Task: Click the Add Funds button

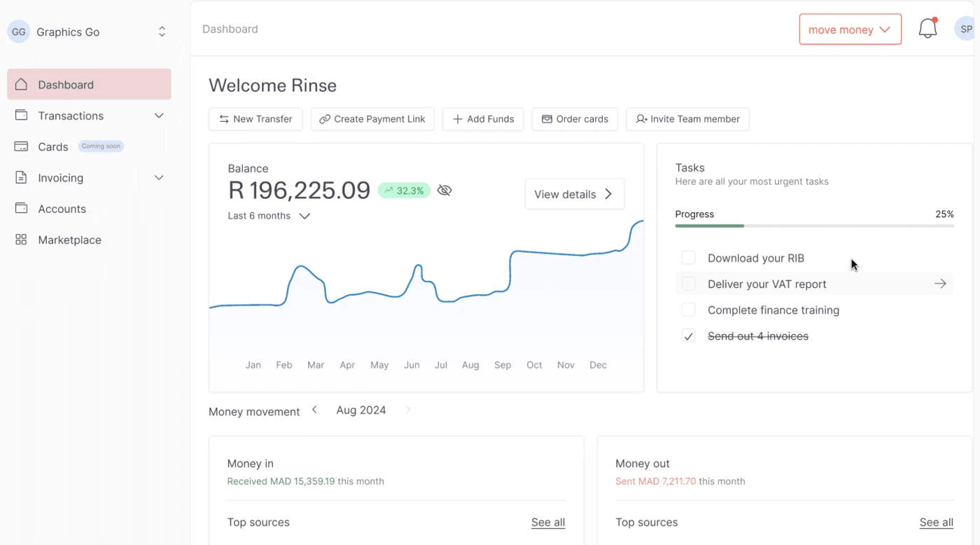Action: pyautogui.click(x=483, y=119)
